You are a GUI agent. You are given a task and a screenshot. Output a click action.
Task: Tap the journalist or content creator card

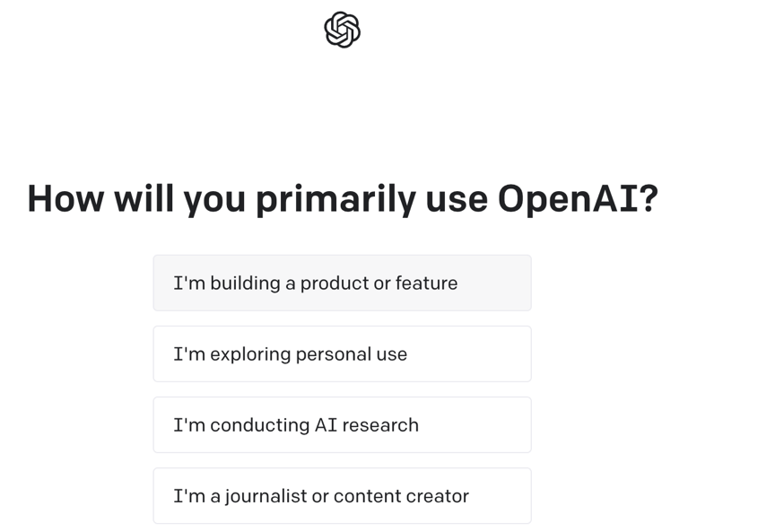(342, 495)
